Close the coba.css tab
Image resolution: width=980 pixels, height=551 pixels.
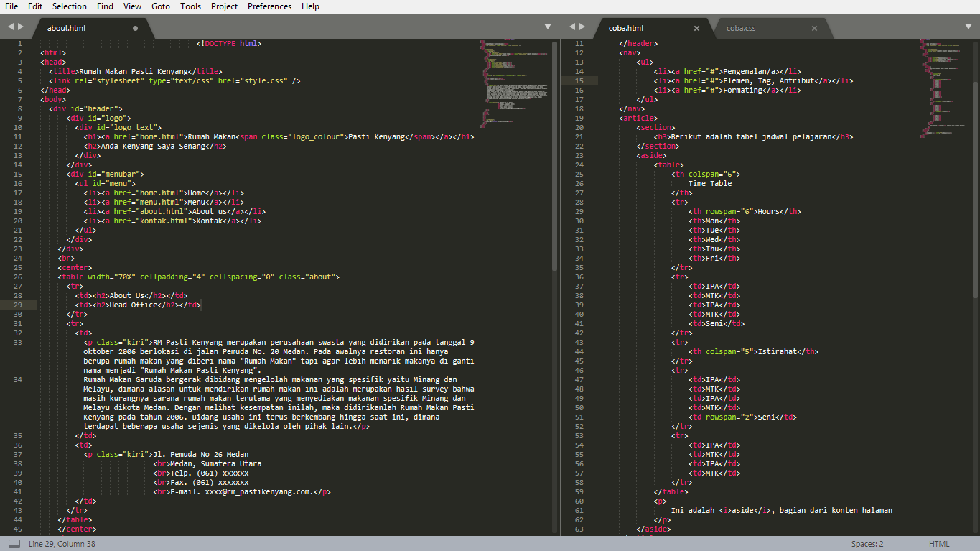pos(813,29)
